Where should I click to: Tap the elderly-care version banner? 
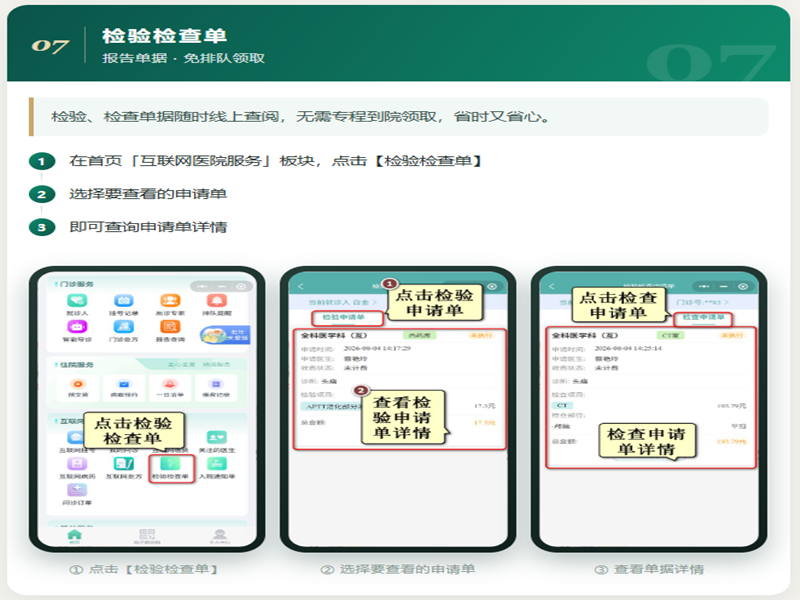click(x=225, y=335)
